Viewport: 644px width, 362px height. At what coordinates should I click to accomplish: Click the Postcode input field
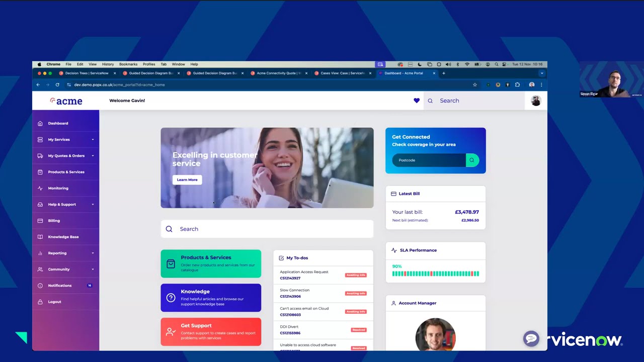(x=429, y=160)
